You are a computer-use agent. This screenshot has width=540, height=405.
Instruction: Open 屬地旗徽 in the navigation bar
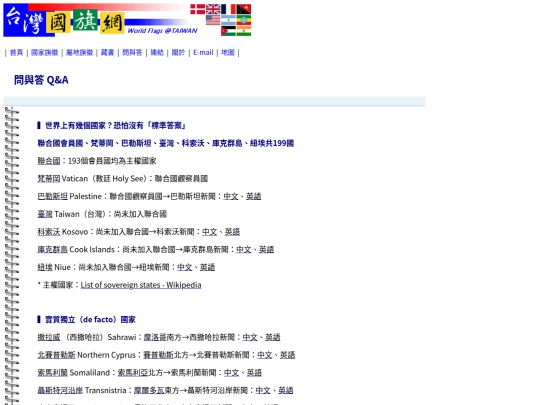click(x=80, y=52)
